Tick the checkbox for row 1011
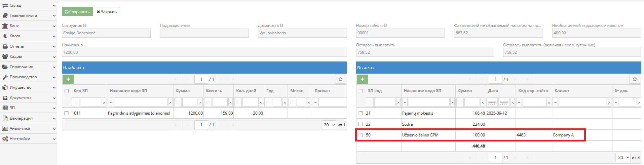Image resolution: width=644 pixels, height=165 pixels. pos(67,113)
